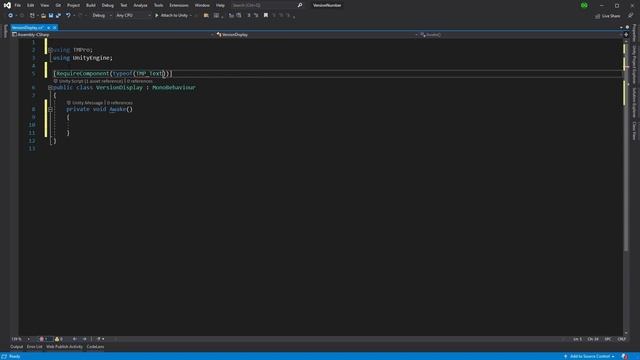Click the 0 references link above Awake
Image resolution: width=640 pixels, height=360 pixels.
tap(120, 103)
